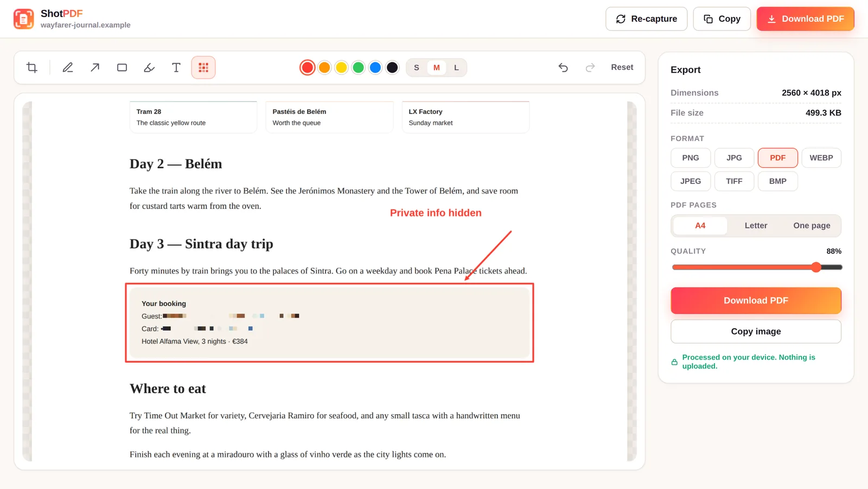This screenshot has width=868, height=489.
Task: Click the Copy image button
Action: point(756,332)
